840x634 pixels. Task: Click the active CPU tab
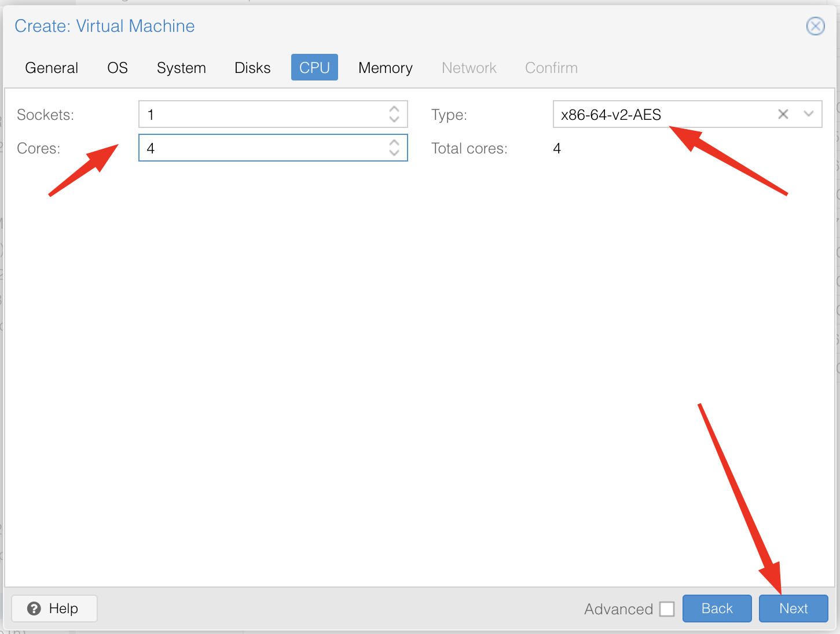pyautogui.click(x=314, y=68)
